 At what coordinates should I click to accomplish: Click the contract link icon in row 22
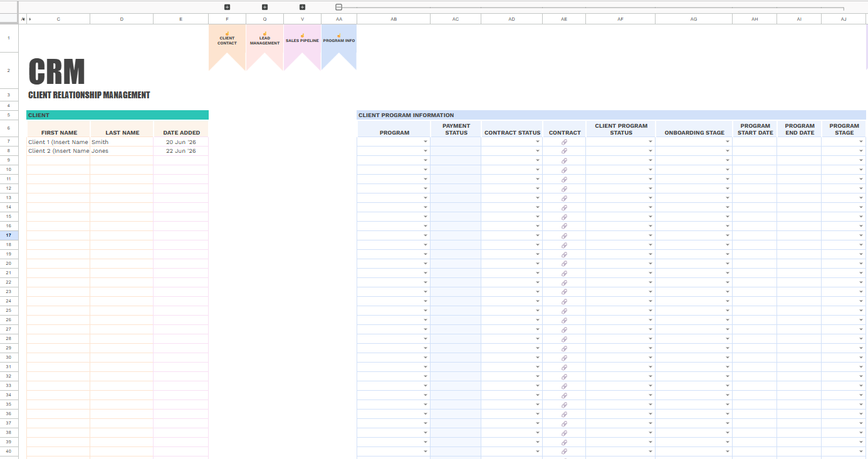[564, 283]
